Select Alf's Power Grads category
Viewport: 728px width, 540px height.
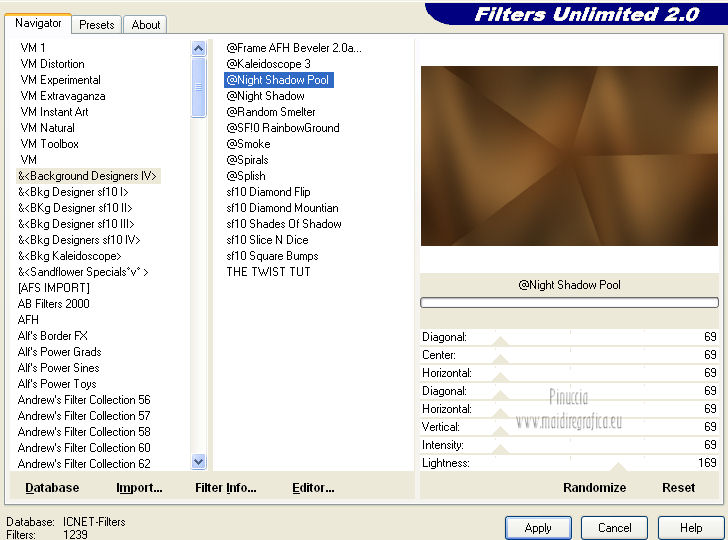pyautogui.click(x=59, y=352)
